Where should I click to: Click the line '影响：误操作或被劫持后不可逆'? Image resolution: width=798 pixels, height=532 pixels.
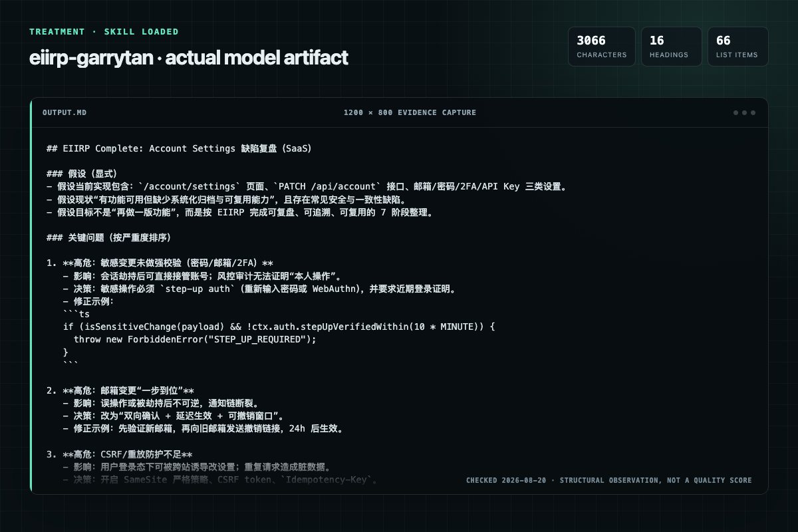(x=161, y=403)
